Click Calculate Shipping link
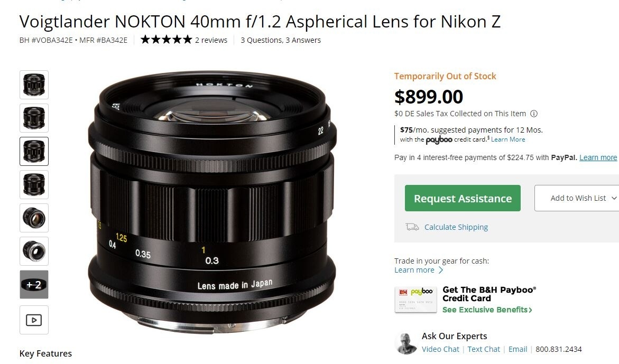 [x=456, y=227]
